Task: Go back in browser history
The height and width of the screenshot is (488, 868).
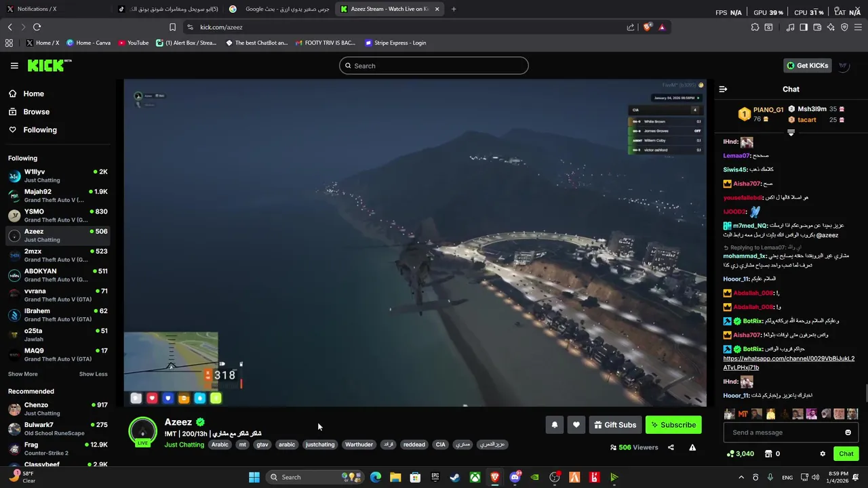Action: (x=9, y=27)
